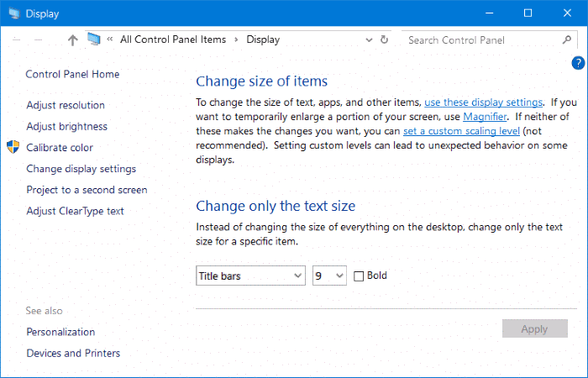
Task: Follow 'use these display settings' link
Action: [x=483, y=102]
